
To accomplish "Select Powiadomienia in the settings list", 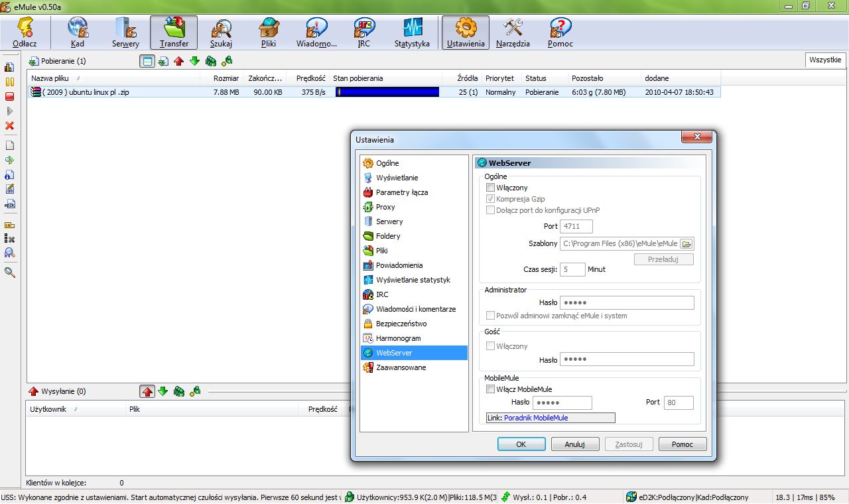I will point(399,265).
